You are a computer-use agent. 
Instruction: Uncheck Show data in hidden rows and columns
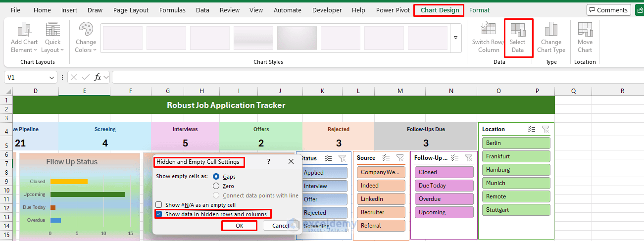(159, 214)
